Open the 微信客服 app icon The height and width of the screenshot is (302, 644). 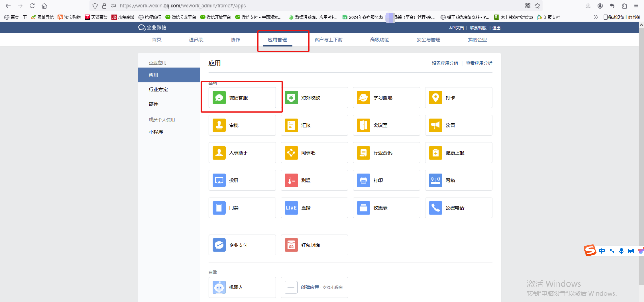click(x=219, y=98)
